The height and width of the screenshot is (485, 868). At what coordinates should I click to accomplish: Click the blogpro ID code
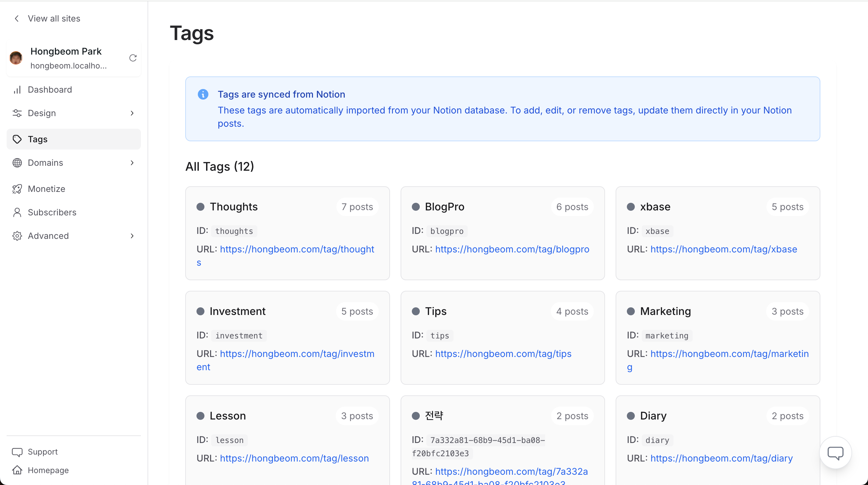click(x=447, y=231)
